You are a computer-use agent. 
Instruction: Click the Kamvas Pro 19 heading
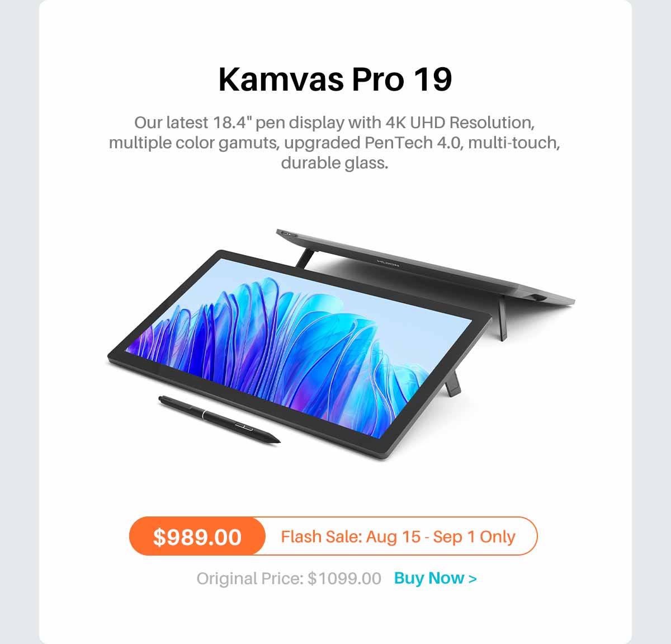[x=335, y=79]
